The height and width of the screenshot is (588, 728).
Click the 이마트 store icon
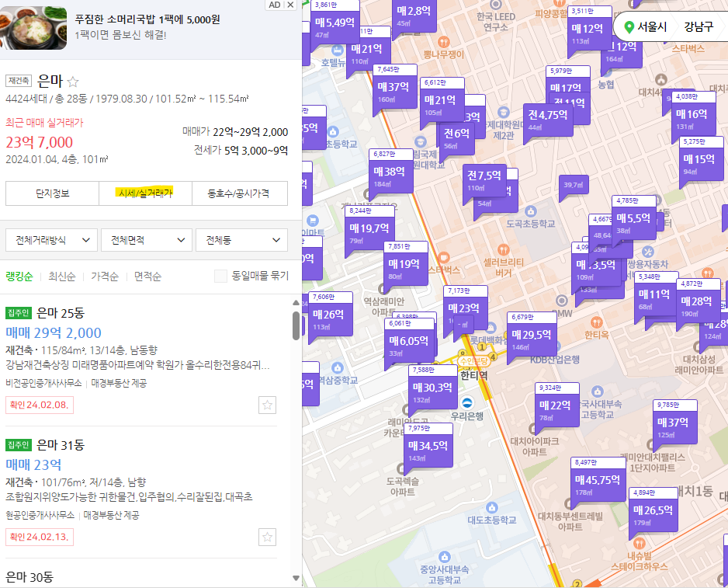(x=313, y=221)
